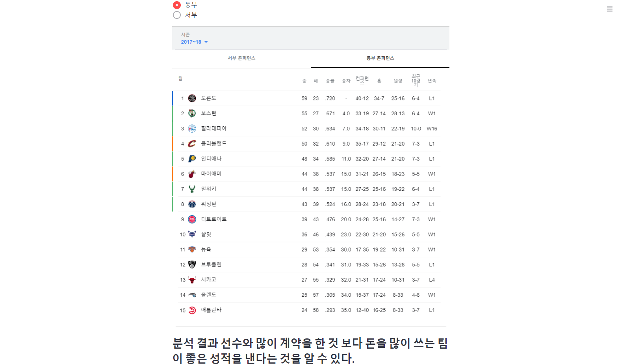The height and width of the screenshot is (364, 618).
Task: Select the 동부 radio button
Action: point(177,5)
